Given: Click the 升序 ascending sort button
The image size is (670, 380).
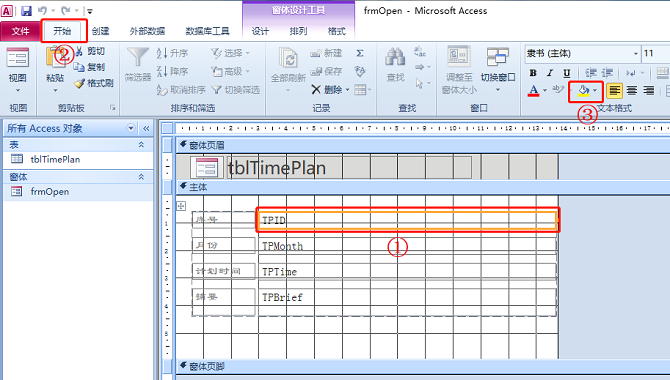Looking at the screenshot, I should [x=173, y=53].
